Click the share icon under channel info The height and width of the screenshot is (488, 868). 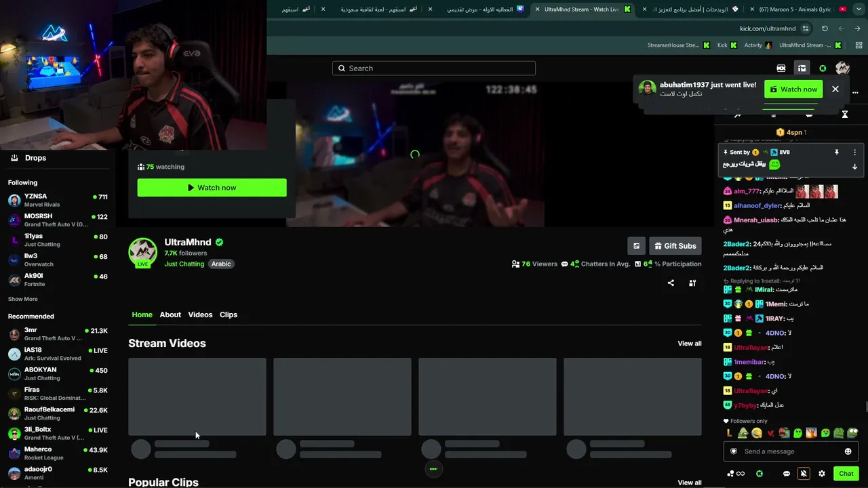tap(671, 283)
